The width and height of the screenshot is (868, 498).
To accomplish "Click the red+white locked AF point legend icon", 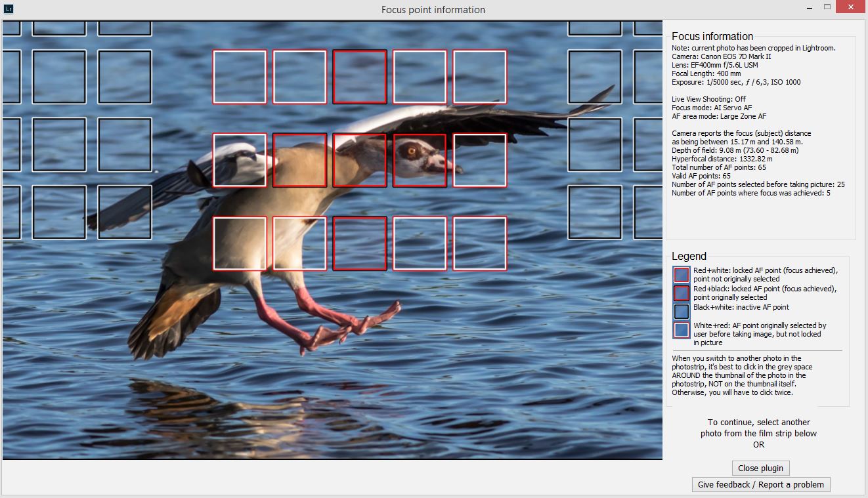I will pyautogui.click(x=680, y=274).
